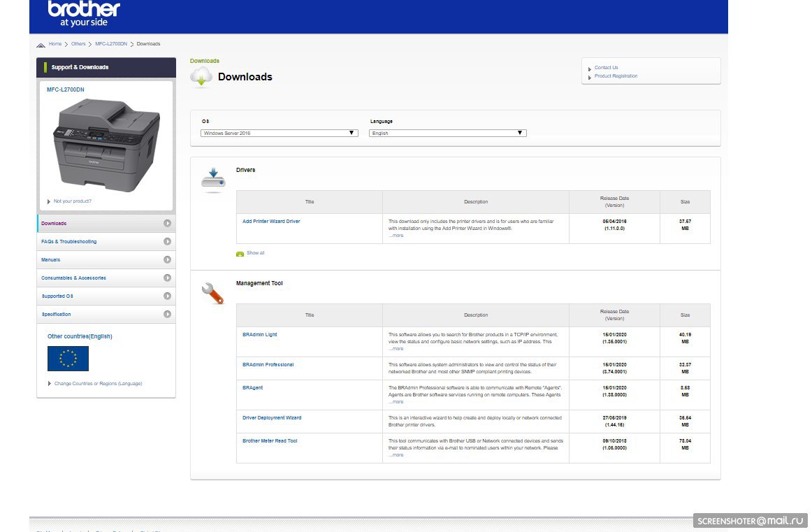
Task: Click arrow icon beside Supported OS
Action: 167,296
